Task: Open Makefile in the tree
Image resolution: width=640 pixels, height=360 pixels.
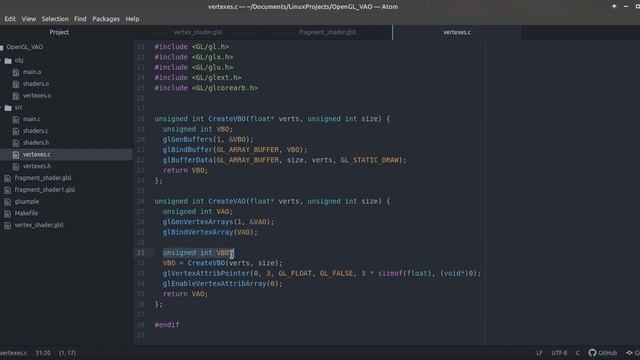Action: point(26,213)
